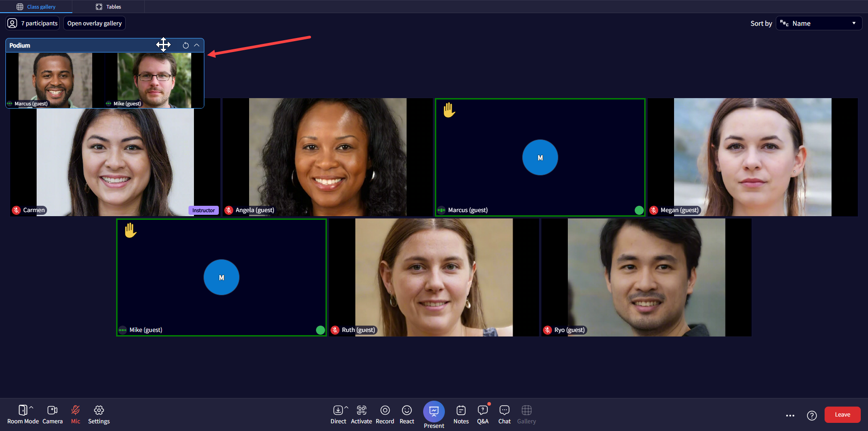Click the M avatar in Marcus (guest) tile
868x431 pixels.
coord(540,157)
